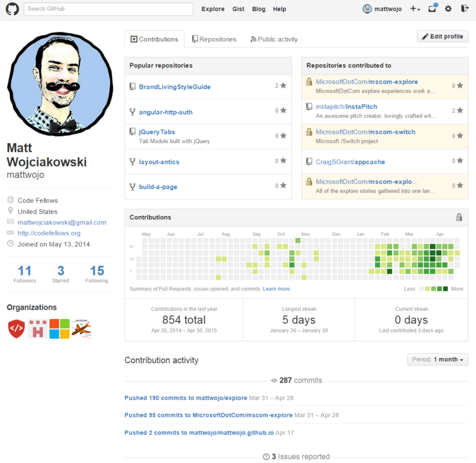Click lock icon in Contributions header

point(459,217)
